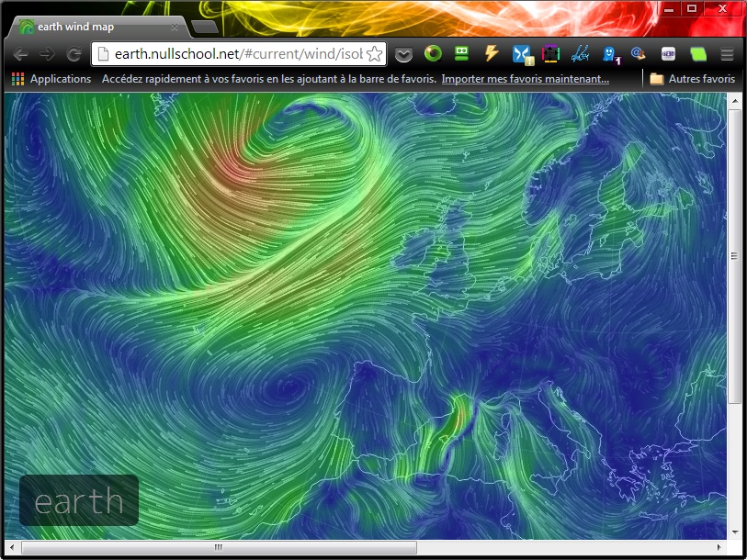Close the Chrome browser window
The width and height of the screenshot is (747, 560).
click(x=722, y=9)
